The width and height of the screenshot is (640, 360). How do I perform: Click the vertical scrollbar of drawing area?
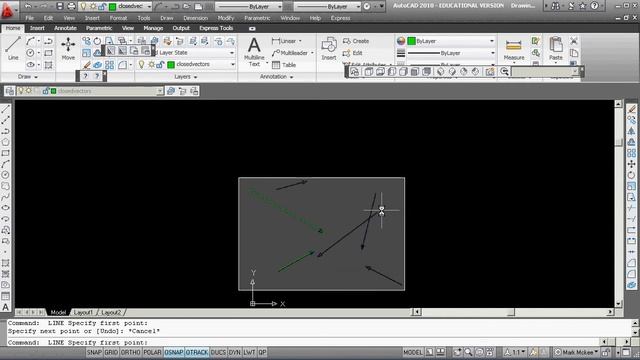[x=618, y=203]
